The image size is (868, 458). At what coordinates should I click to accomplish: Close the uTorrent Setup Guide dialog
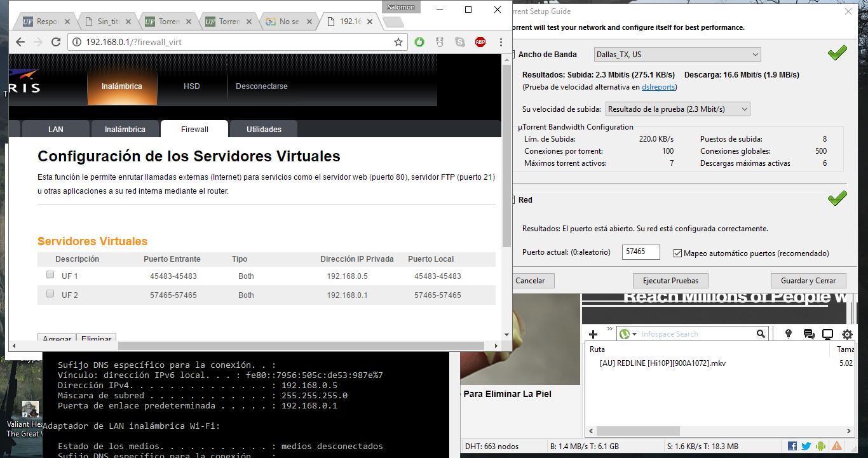pos(848,11)
